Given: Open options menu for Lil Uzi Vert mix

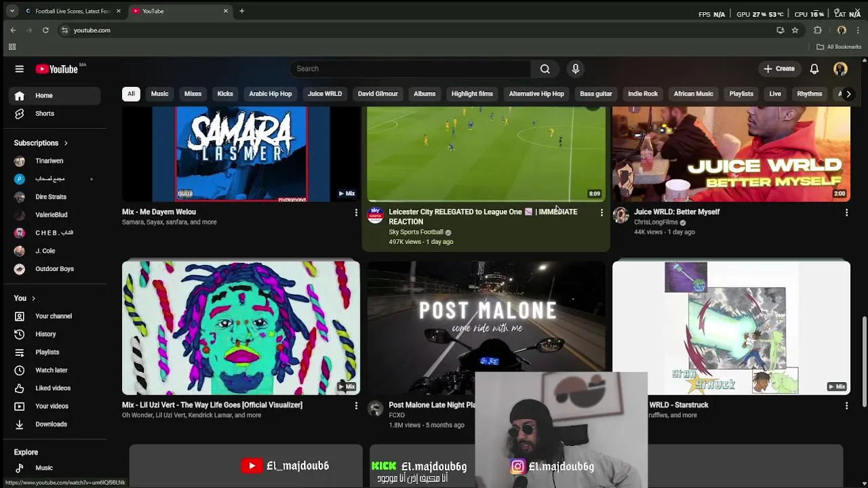Looking at the screenshot, I should pyautogui.click(x=356, y=406).
